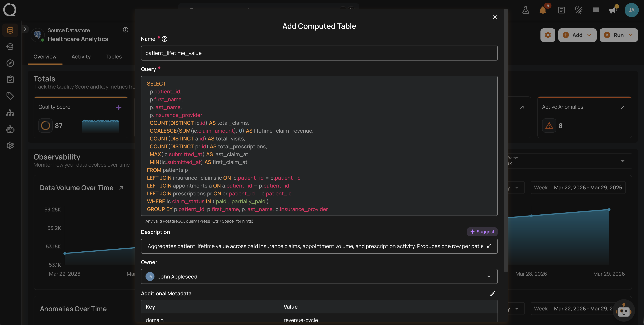Image resolution: width=644 pixels, height=325 pixels.
Task: Click the Healthcare Analytics datastore name
Action: [78, 39]
